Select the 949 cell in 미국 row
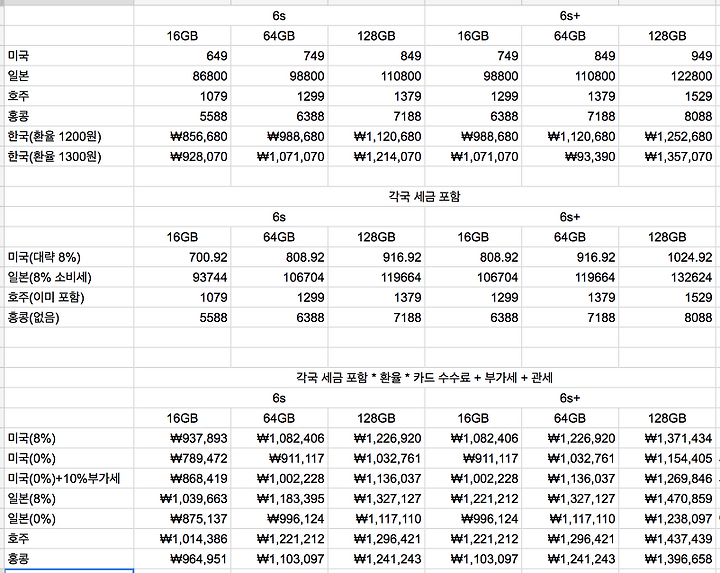Viewport: 720px width, 573px height. pos(669,56)
